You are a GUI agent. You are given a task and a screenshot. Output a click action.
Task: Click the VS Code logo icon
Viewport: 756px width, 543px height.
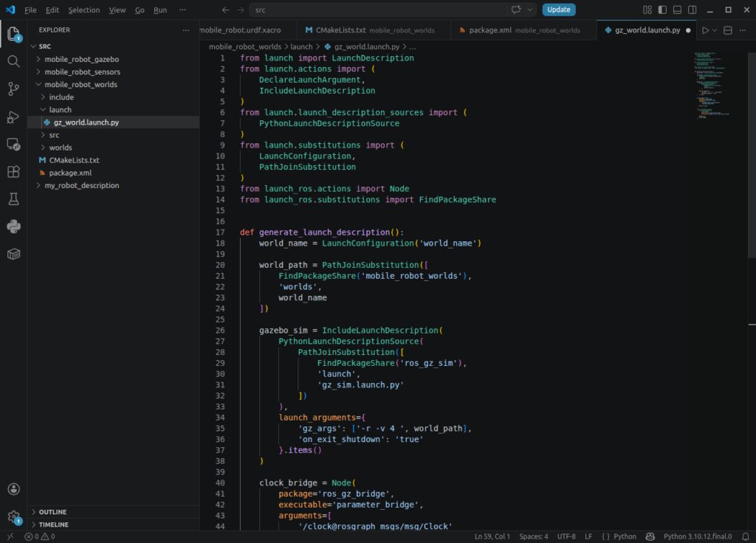pyautogui.click(x=10, y=10)
